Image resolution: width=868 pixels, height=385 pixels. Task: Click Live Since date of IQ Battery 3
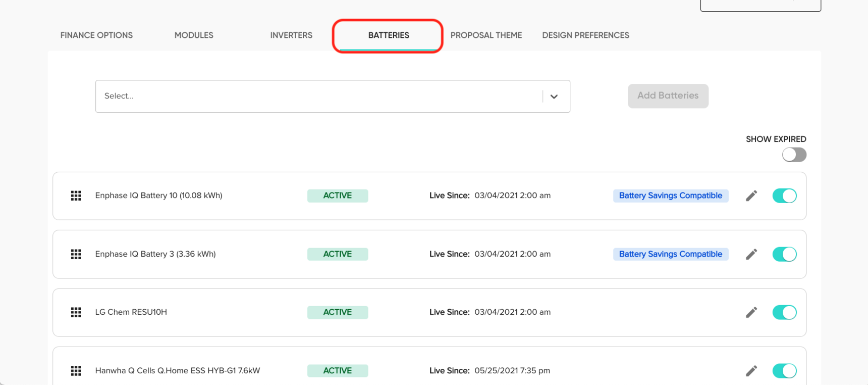click(512, 254)
